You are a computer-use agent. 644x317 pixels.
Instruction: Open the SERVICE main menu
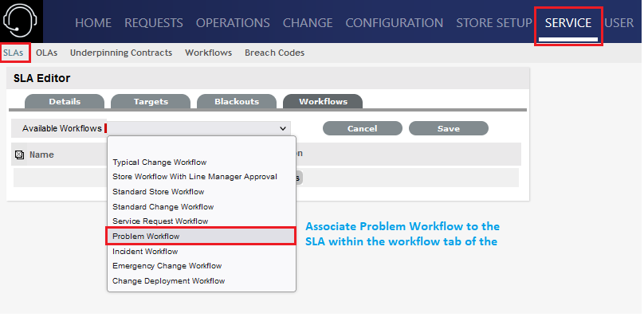click(568, 23)
